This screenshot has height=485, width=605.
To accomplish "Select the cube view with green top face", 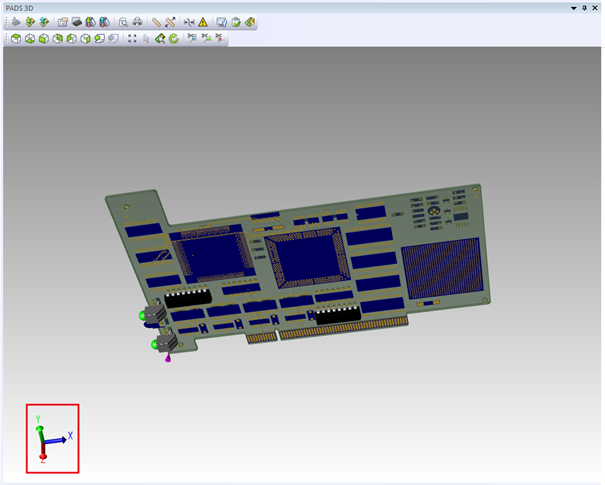I will 16,39.
